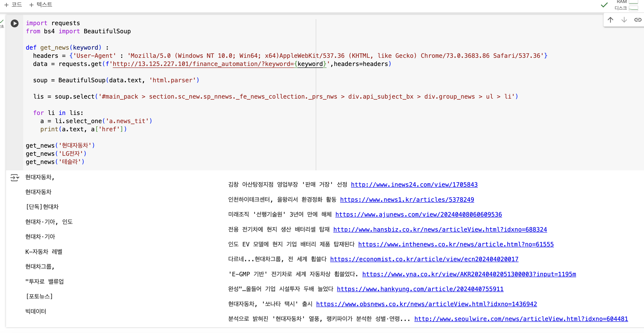The image size is (644, 333).
Task: Click output text '"투자로 밸류업'
Action: (44, 281)
